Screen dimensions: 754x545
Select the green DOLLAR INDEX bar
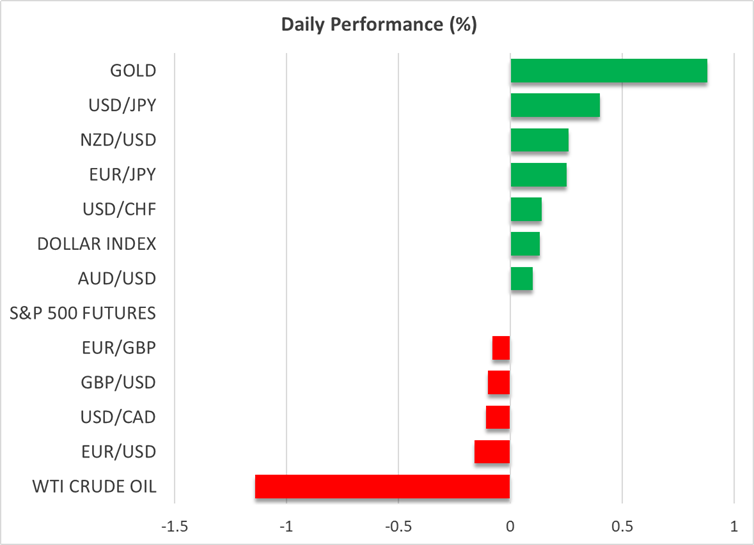point(525,244)
